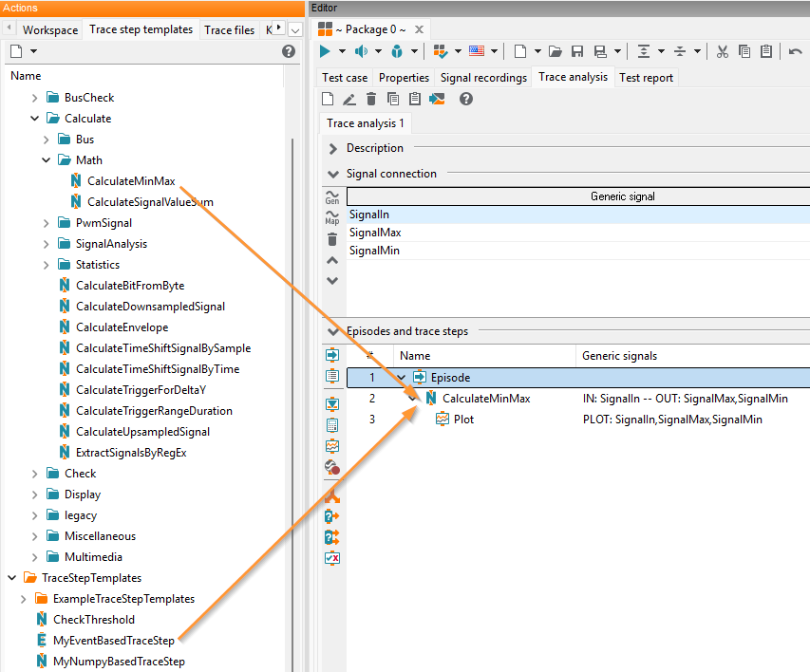Click the undo arrow icon
The image size is (810, 672).
click(795, 51)
